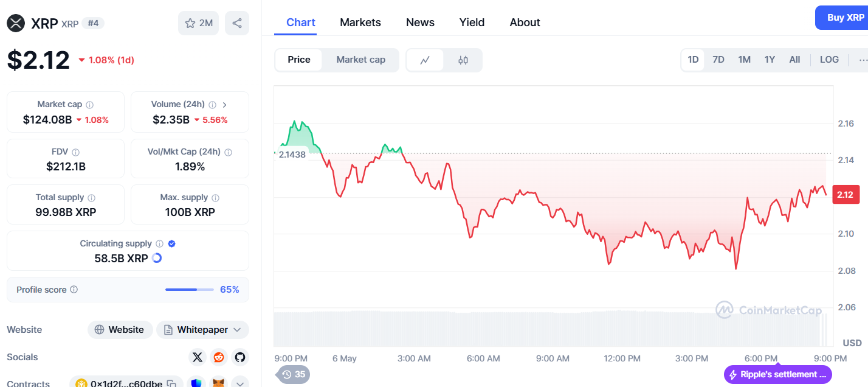Screen dimensions: 868x387
Task: Click the 99.98B XRP total supply value
Action: point(66,212)
